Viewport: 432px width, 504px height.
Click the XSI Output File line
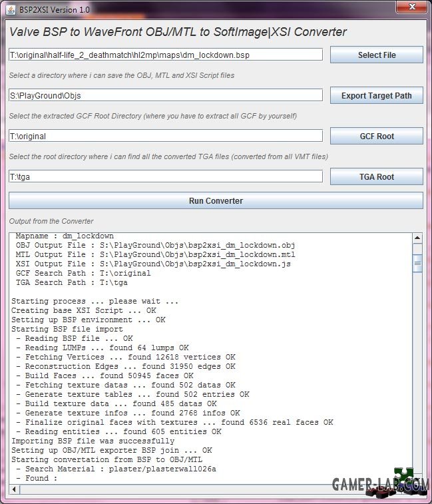(153, 264)
